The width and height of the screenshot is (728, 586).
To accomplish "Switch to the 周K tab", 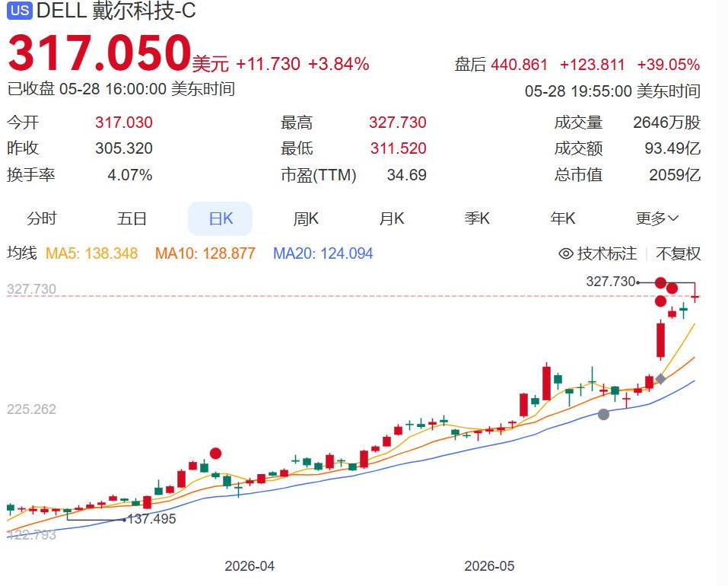I will (306, 218).
